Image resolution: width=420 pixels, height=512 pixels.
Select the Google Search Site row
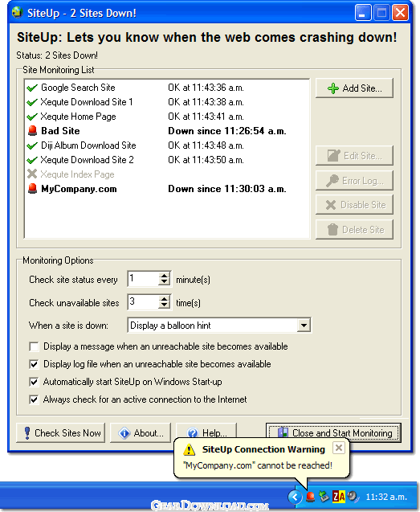point(167,88)
